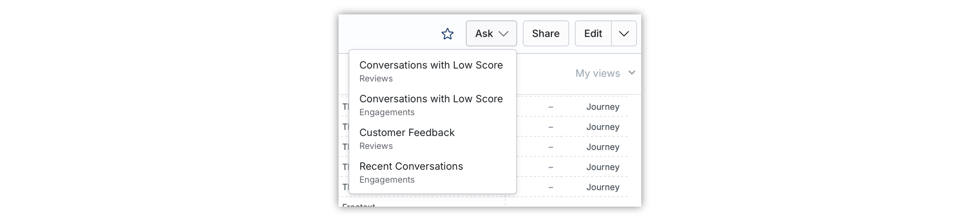
Task: Choose the Recent Conversations menu entry
Action: [432, 172]
